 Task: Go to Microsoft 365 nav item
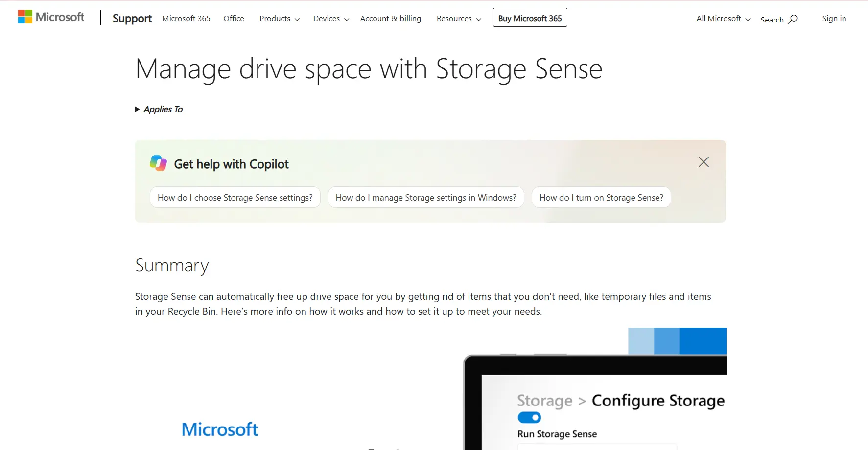tap(186, 19)
